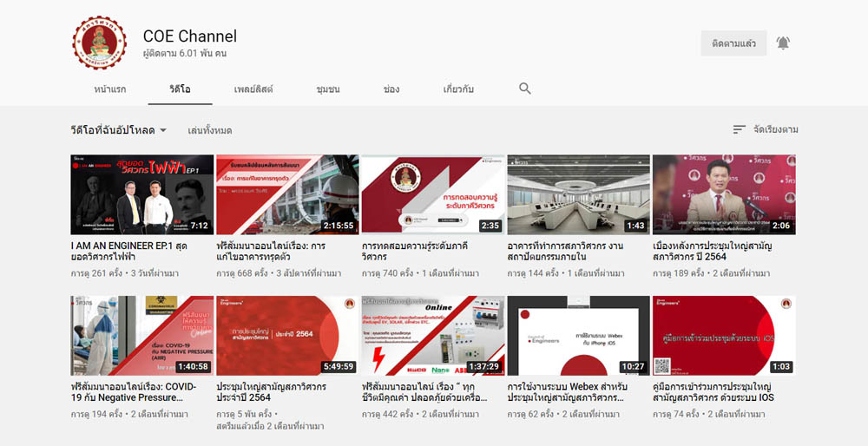The width and height of the screenshot is (868, 446).
Task: Click the sort-by lines icon
Action: tap(739, 129)
